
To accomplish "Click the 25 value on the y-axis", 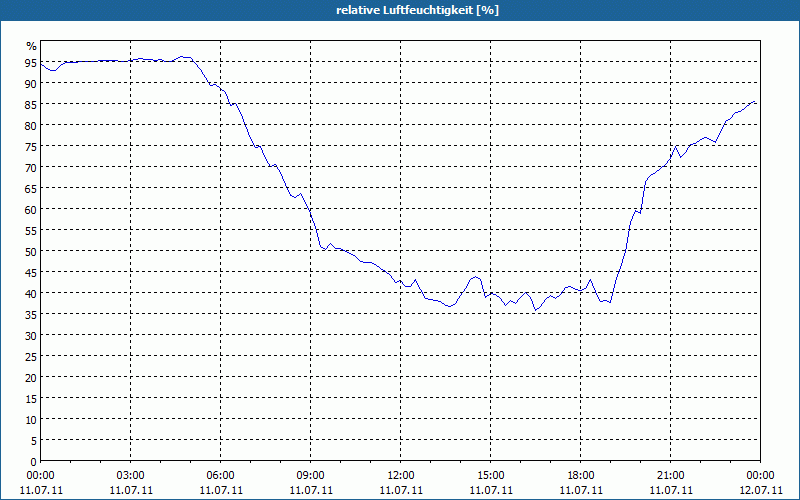I will (x=31, y=356).
